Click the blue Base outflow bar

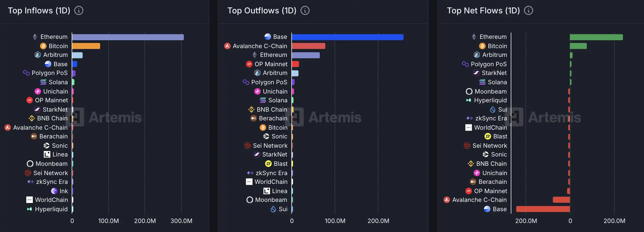point(347,37)
